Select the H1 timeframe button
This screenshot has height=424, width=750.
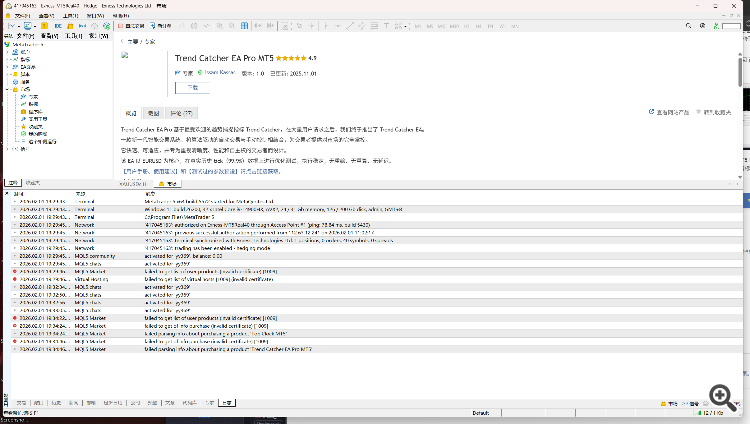pyautogui.click(x=466, y=26)
